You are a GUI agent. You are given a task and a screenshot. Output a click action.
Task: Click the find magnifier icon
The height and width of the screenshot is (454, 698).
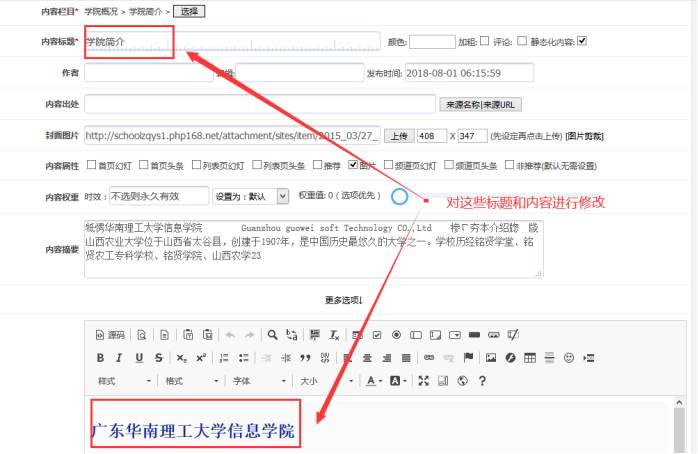[272, 335]
